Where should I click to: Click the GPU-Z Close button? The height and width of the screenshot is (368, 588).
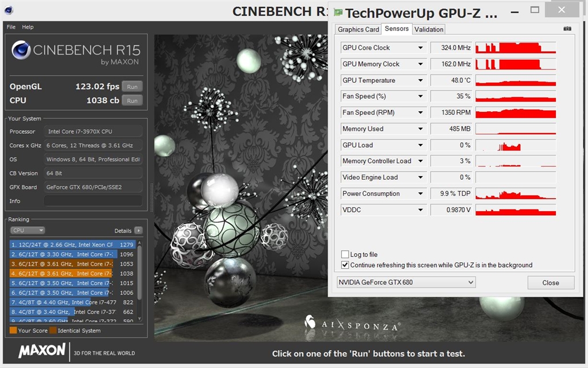point(551,282)
